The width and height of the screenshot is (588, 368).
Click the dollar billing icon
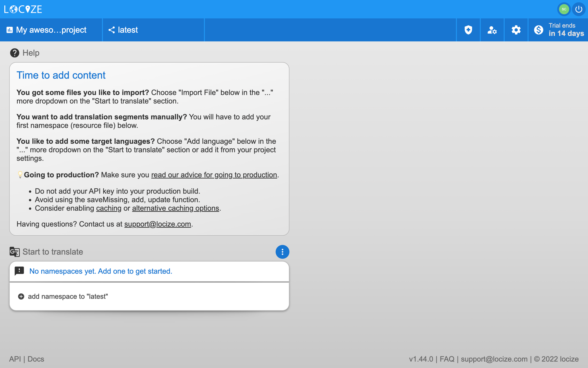tap(538, 30)
